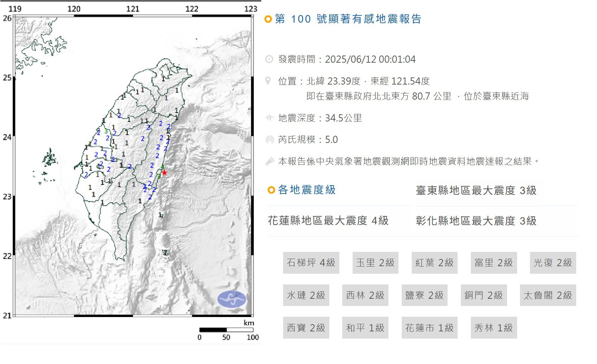Image resolution: width=597 pixels, height=364 pixels.
Task: Click the 第 100 號顯著有感地震報告 title
Action: [x=348, y=19]
